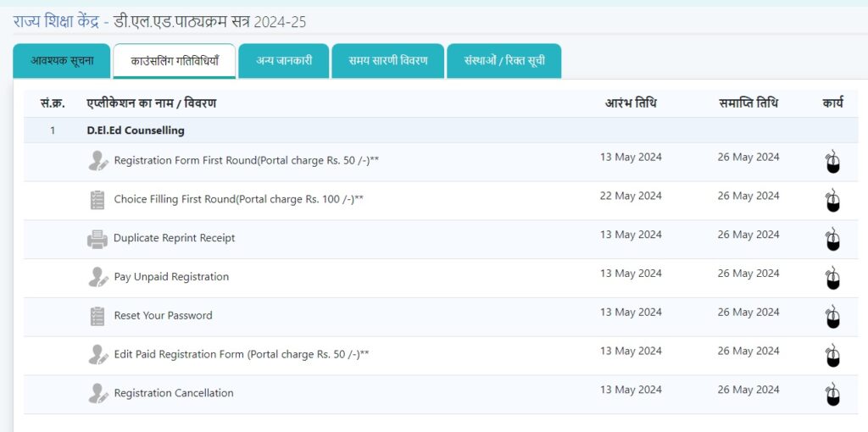Open Pay Unpaid Registration link
The height and width of the screenshot is (432, 868).
coord(171,277)
